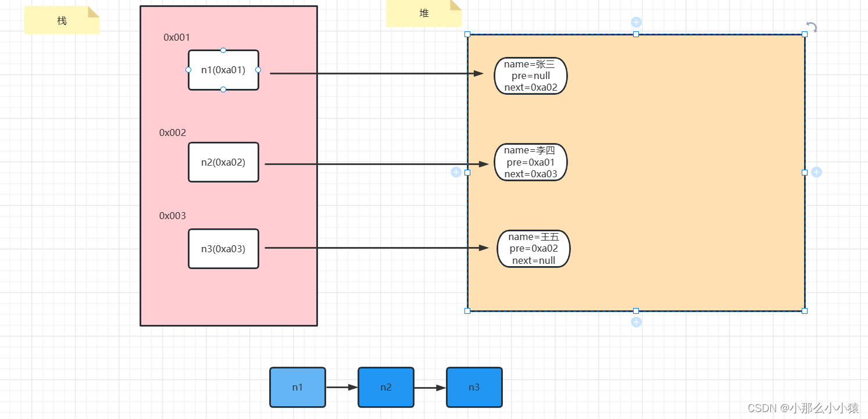Select the n1(0xa01) stack box
The height and width of the screenshot is (419, 868).
point(223,70)
